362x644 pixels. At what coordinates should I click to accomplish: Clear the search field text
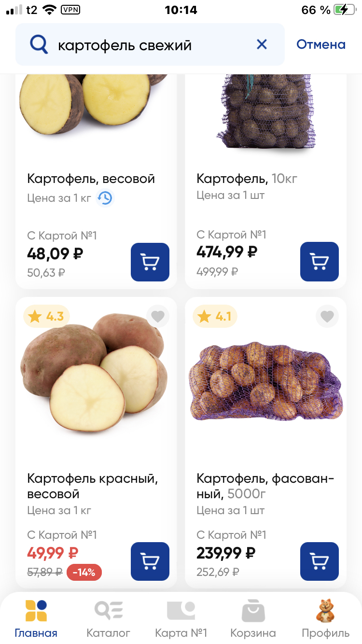click(x=262, y=45)
